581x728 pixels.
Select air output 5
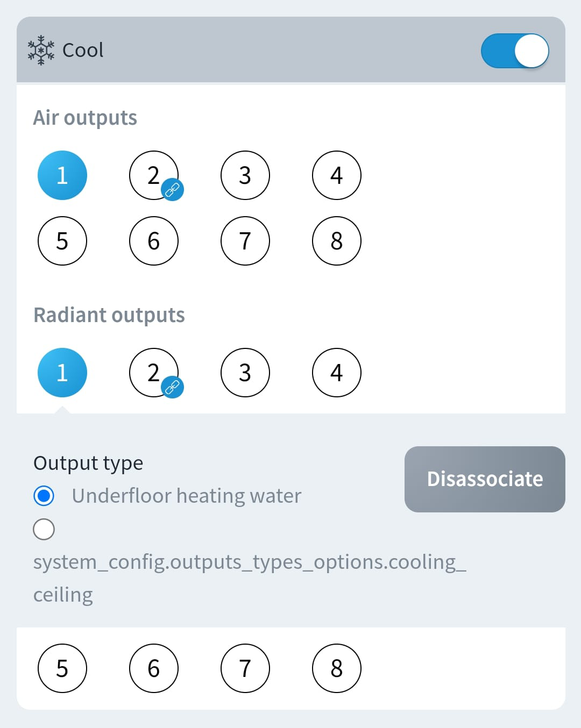tap(62, 241)
